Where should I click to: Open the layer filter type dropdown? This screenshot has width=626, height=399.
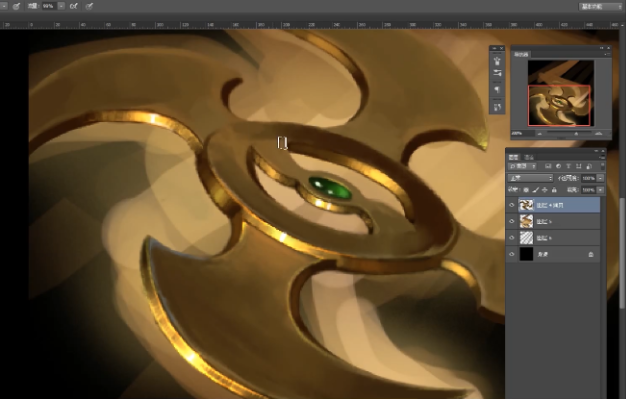523,166
